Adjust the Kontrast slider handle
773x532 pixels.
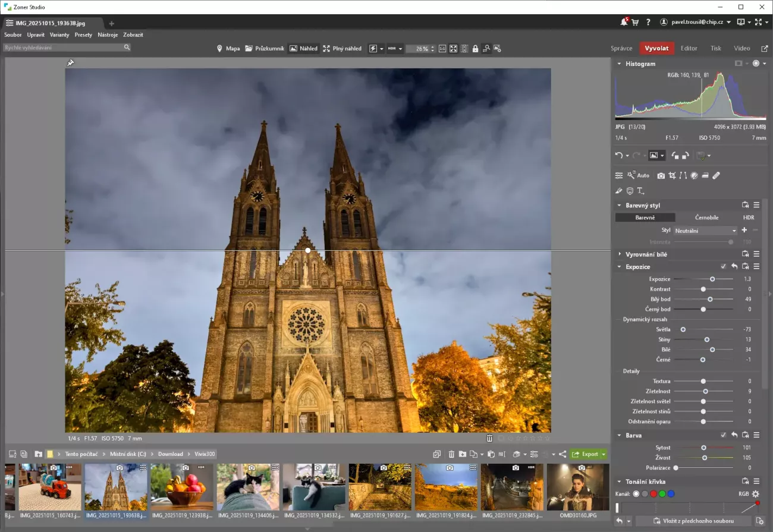click(x=703, y=289)
